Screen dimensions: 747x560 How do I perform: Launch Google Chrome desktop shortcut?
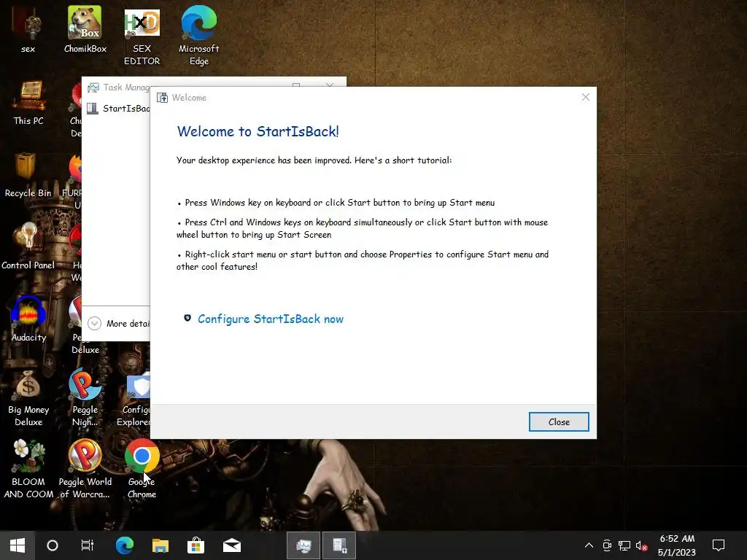(142, 469)
